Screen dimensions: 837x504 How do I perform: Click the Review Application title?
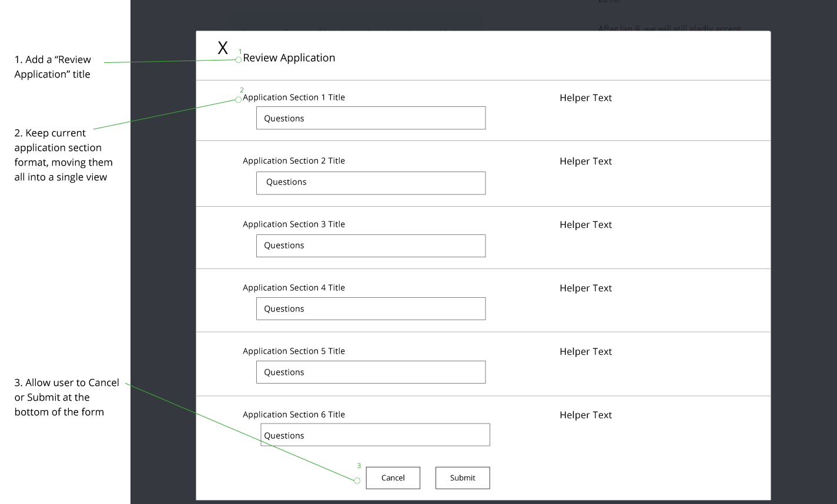(289, 58)
